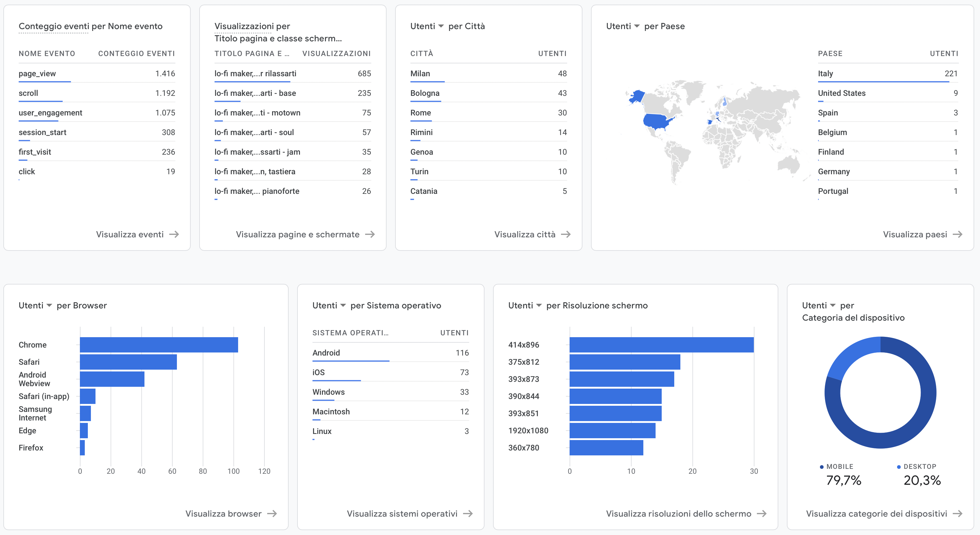Click the arrow icon next to Visualizza eventi
This screenshot has width=980, height=535.
coord(174,234)
